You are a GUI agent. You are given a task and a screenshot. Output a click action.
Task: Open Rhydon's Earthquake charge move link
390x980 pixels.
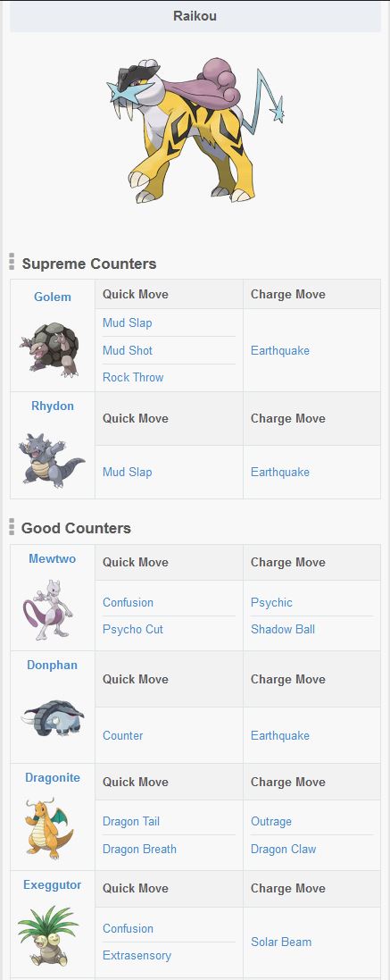[x=280, y=472]
